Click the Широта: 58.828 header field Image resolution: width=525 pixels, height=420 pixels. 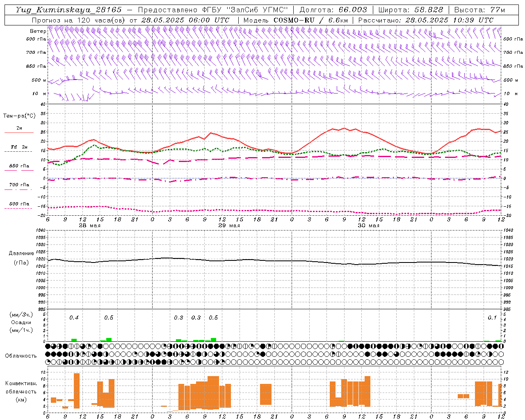coord(410,10)
